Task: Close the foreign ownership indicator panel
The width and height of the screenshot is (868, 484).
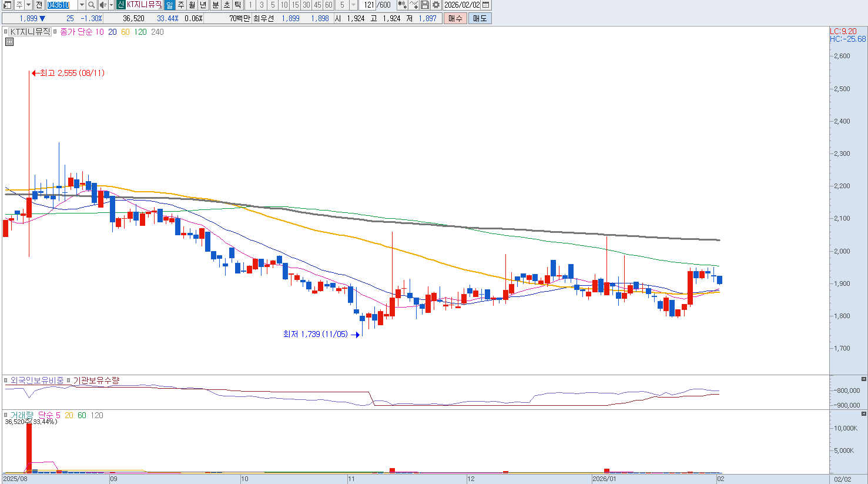Action: (x=863, y=379)
